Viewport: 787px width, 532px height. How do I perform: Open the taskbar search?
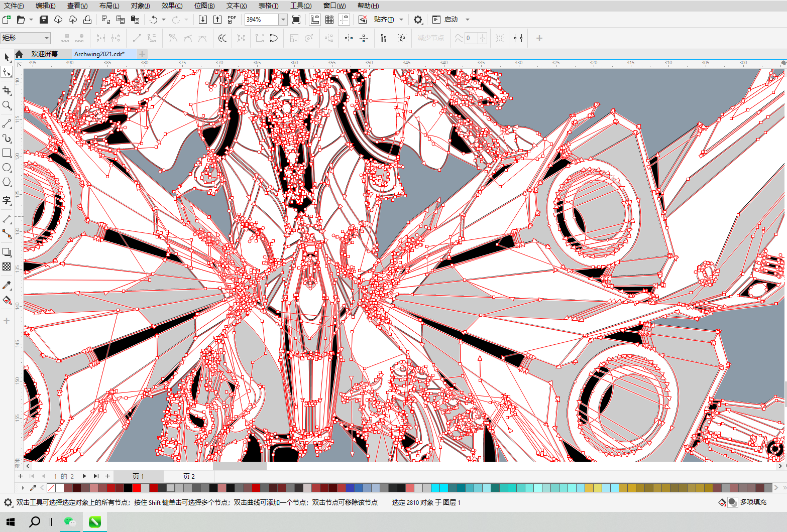35,522
